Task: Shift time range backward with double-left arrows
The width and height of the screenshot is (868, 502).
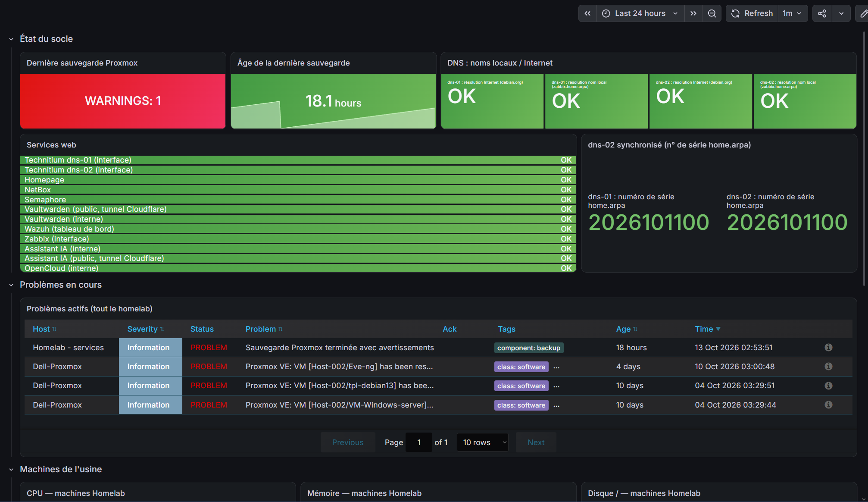Action: 587,13
